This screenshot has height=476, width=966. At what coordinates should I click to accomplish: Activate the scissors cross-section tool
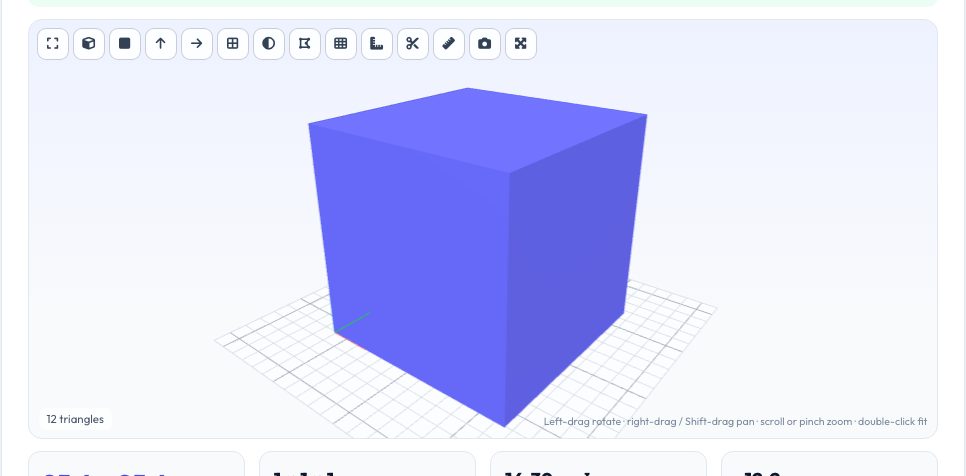pos(413,44)
